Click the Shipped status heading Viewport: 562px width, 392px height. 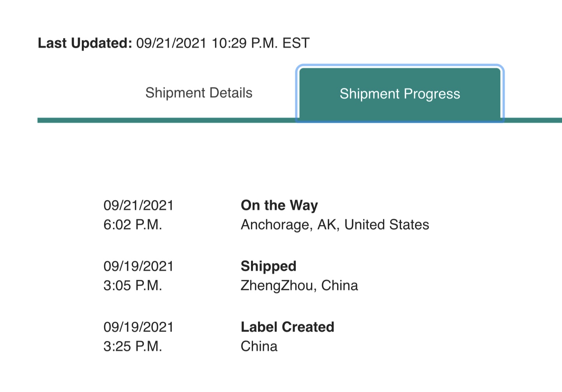coord(269,266)
